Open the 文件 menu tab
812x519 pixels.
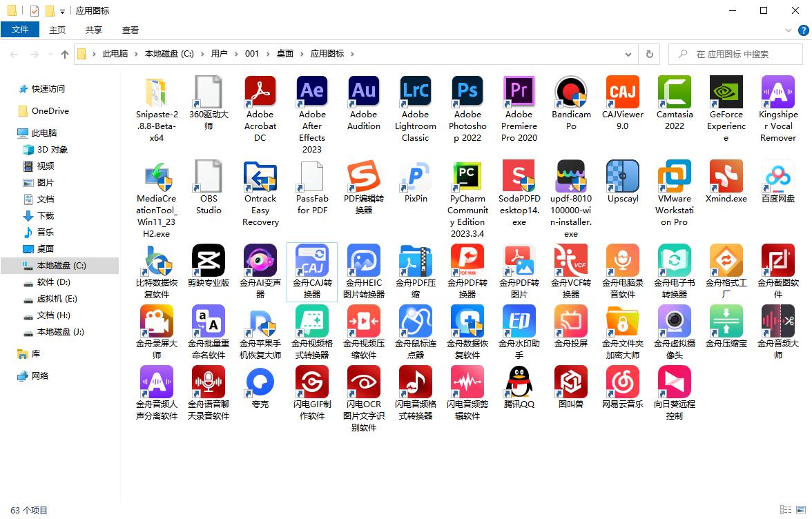(x=20, y=30)
